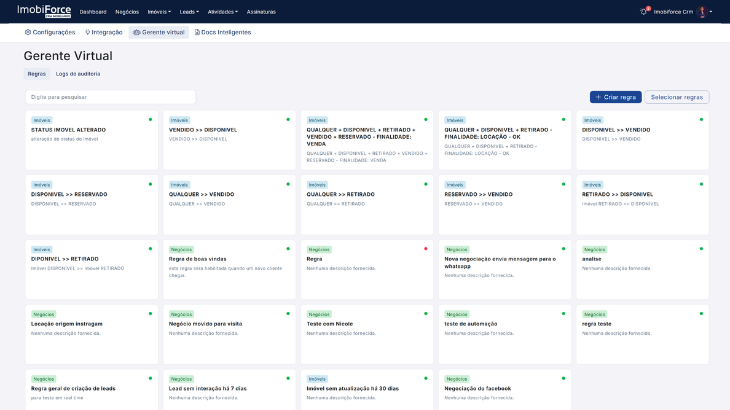Screen dimensions: 730x410
Task: Click the Selecionar regras button
Action: coord(676,97)
